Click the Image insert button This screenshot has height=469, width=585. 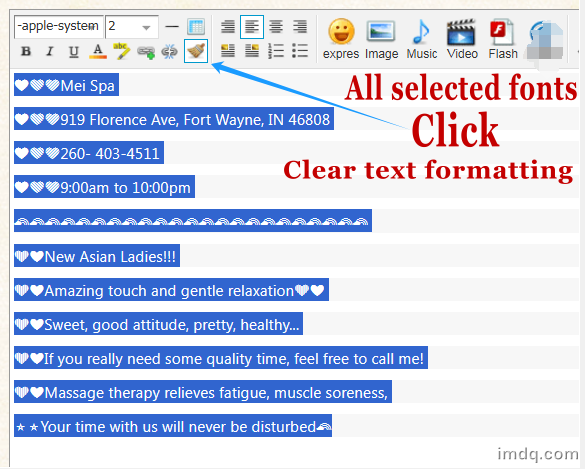(x=381, y=39)
